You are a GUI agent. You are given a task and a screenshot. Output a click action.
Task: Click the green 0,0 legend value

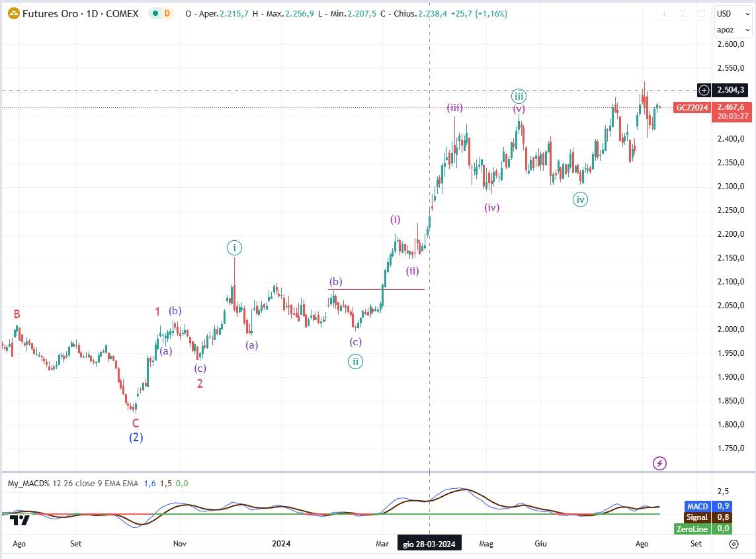(182, 484)
